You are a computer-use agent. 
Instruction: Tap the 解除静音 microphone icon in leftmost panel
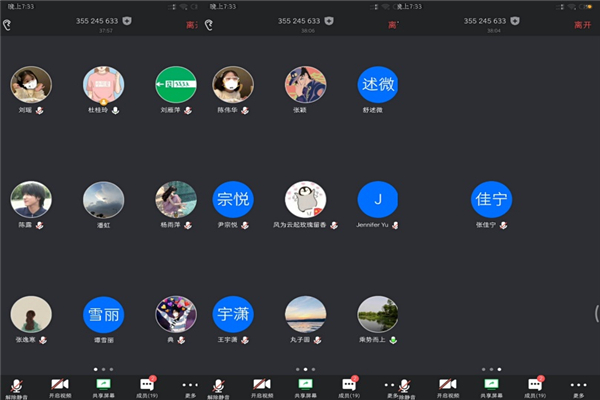pos(17,384)
